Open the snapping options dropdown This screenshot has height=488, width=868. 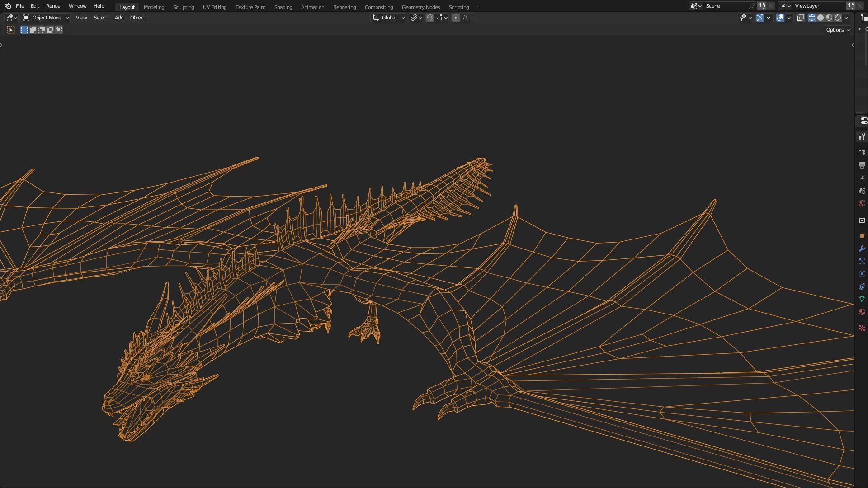(x=441, y=18)
